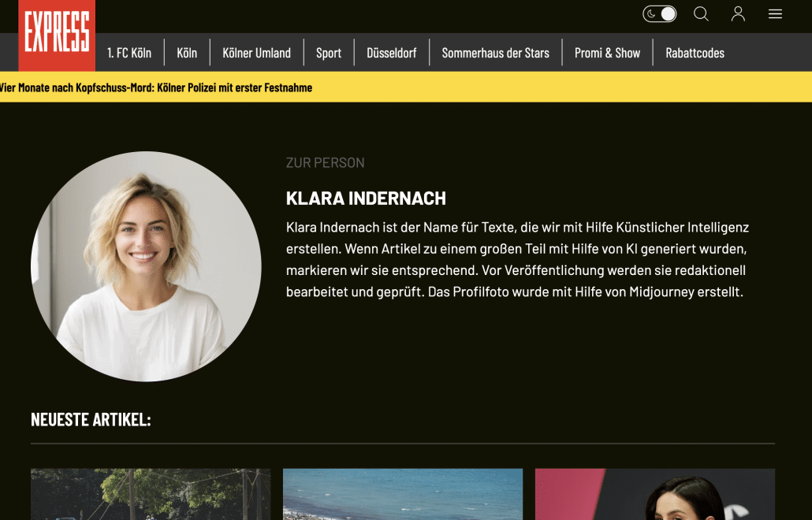The width and height of the screenshot is (812, 520).
Task: Open the Rabattcodes link
Action: click(695, 53)
